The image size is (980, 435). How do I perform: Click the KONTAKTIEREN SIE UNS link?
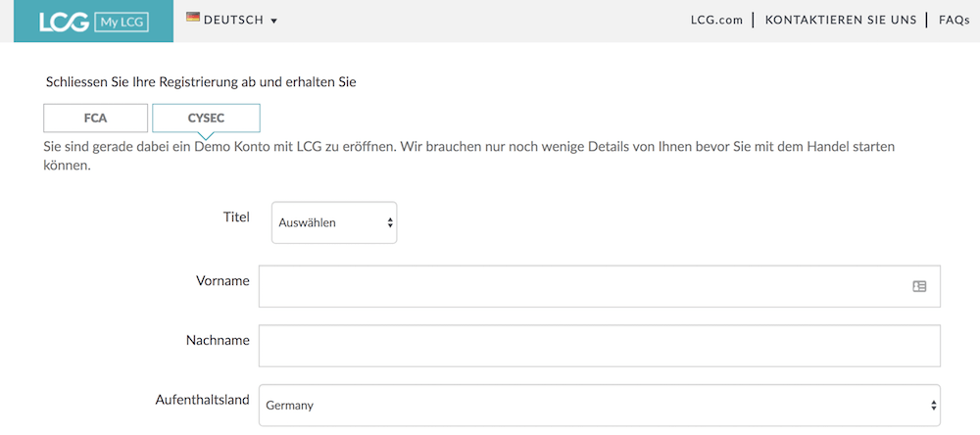[x=841, y=20]
